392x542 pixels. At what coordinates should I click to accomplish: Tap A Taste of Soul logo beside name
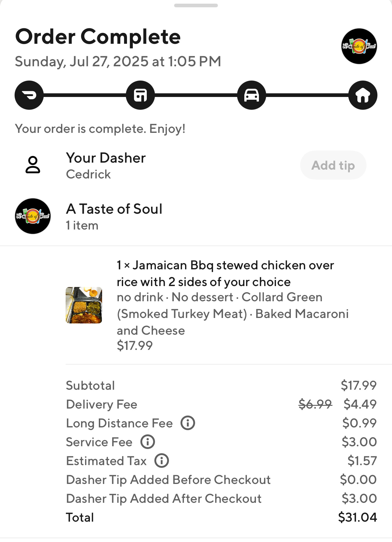click(x=33, y=216)
